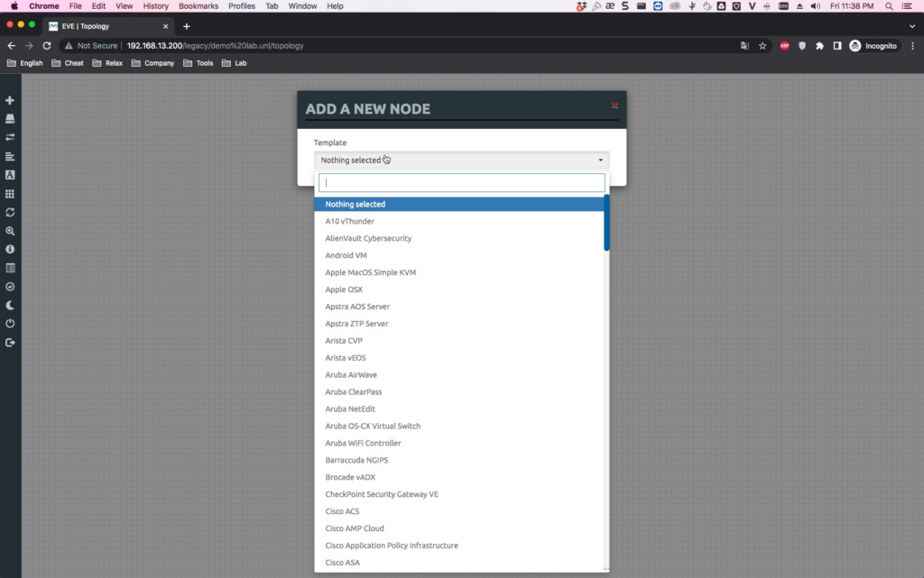Select 'Aruba WiFi Controller' template
Image resolution: width=924 pixels, height=578 pixels.
click(458, 444)
